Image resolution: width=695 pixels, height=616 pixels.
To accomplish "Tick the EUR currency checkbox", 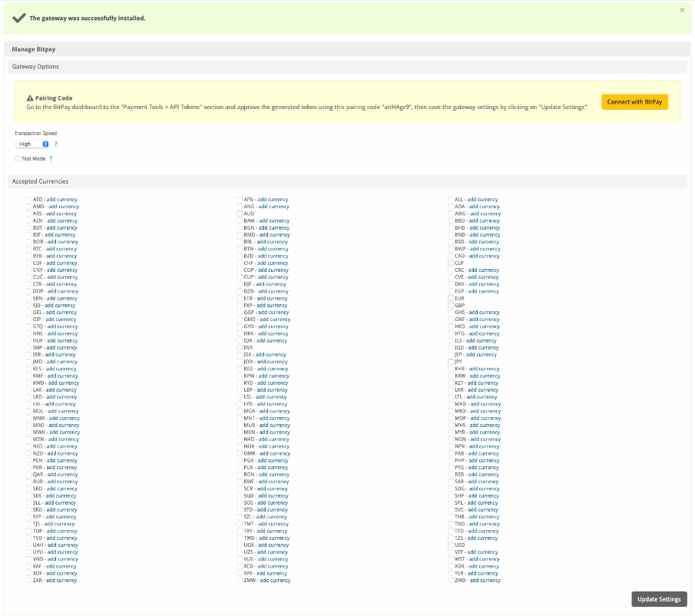I will [x=451, y=298].
